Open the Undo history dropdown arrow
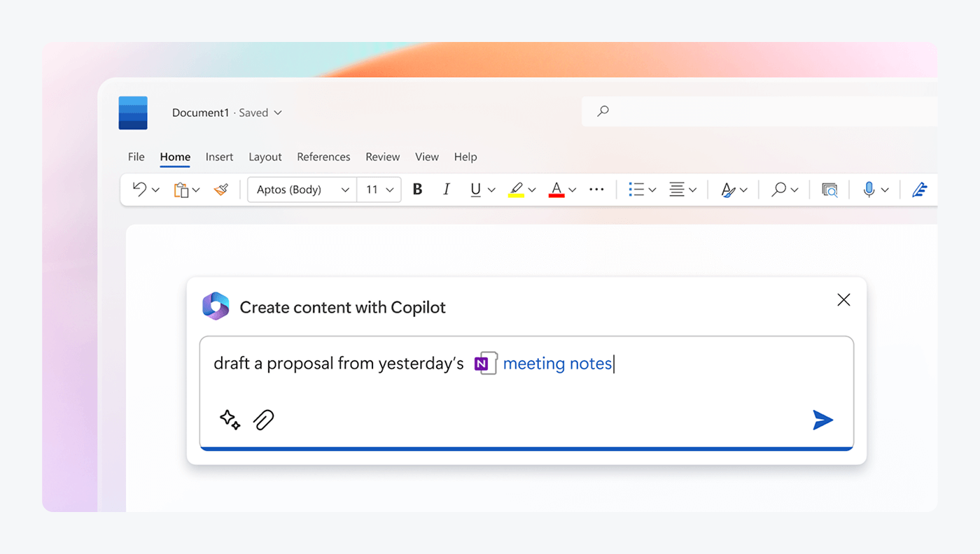This screenshot has height=554, width=980. click(x=155, y=190)
